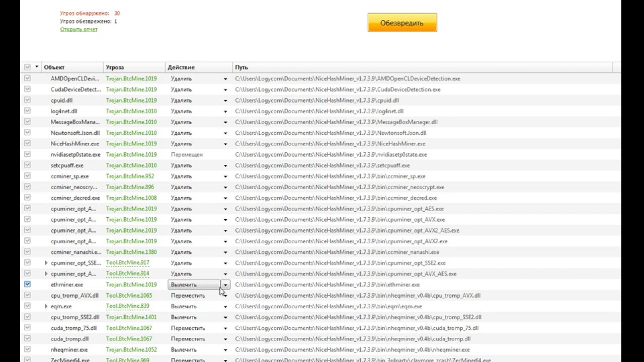Expand the row with threat Tool.BtcMine.914
644x362 pixels.
[x=46, y=274]
